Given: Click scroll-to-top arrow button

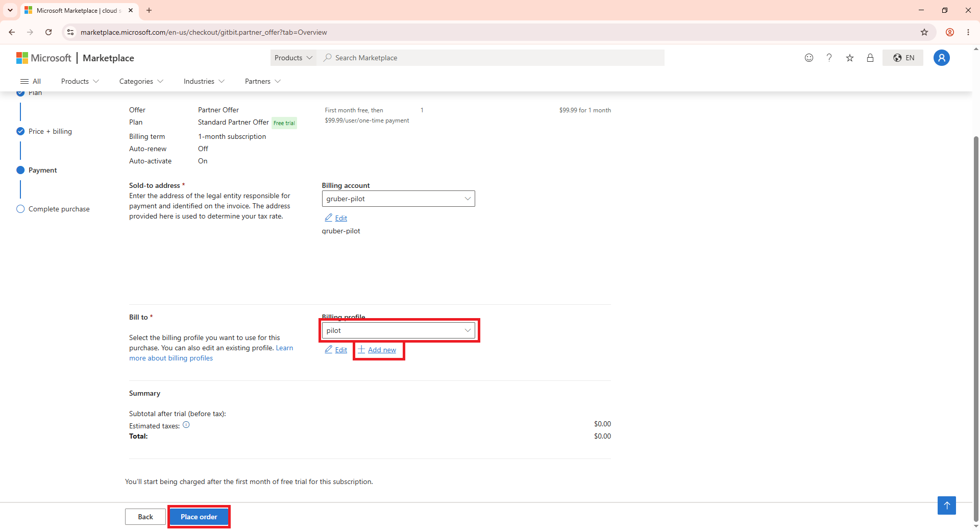Looking at the screenshot, I should click(947, 505).
